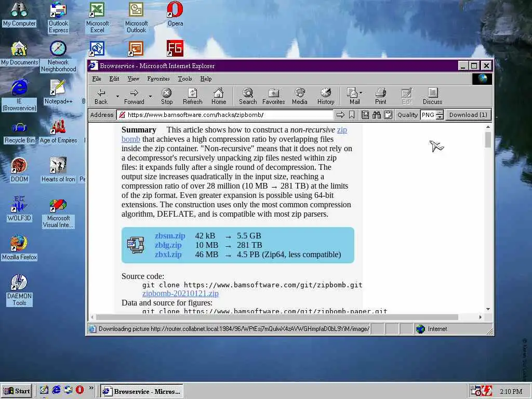Screen dimensions: 532x399
Task: Open the Edit menu
Action: (114, 79)
